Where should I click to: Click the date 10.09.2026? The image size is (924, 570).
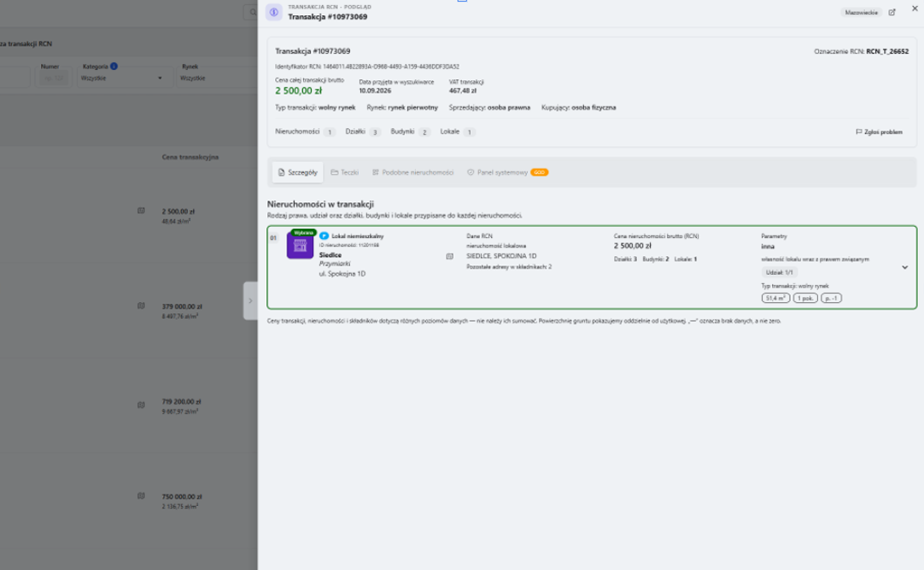click(375, 90)
